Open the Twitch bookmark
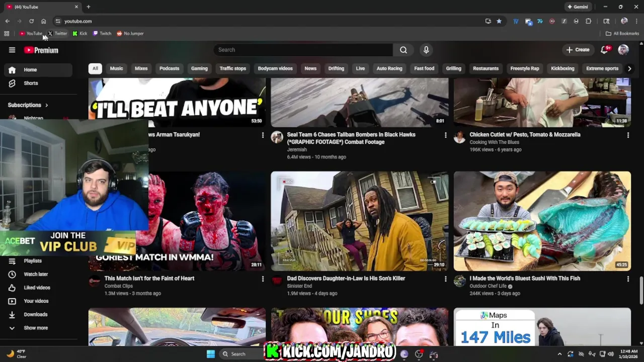 tap(102, 33)
